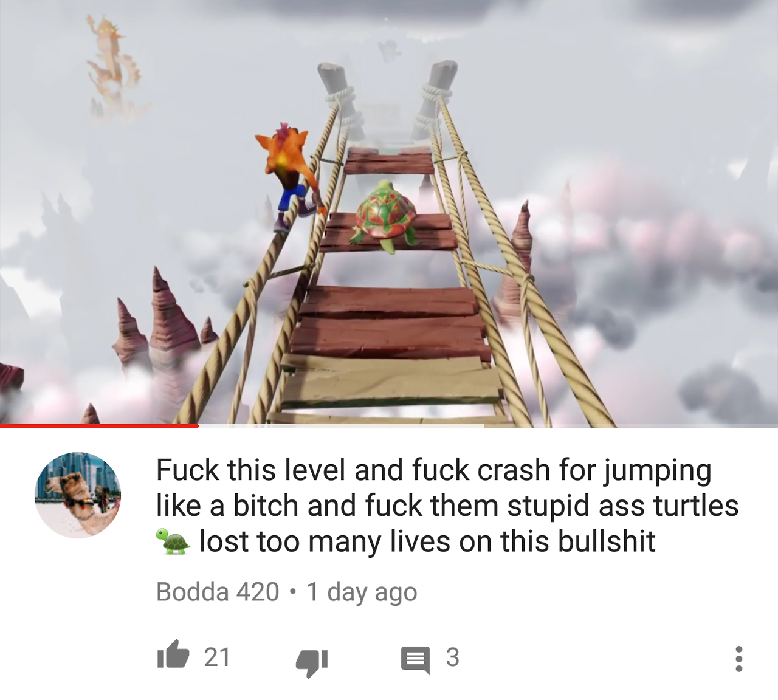Seek to the unplayed part of progress bar
Image resolution: width=778 pixels, height=700 pixels.
[x=631, y=426]
